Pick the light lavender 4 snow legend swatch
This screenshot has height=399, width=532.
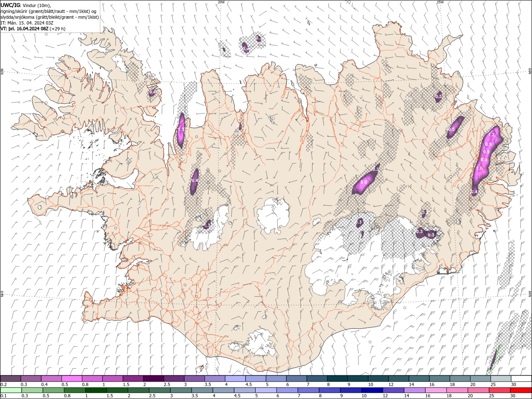pyautogui.click(x=235, y=379)
